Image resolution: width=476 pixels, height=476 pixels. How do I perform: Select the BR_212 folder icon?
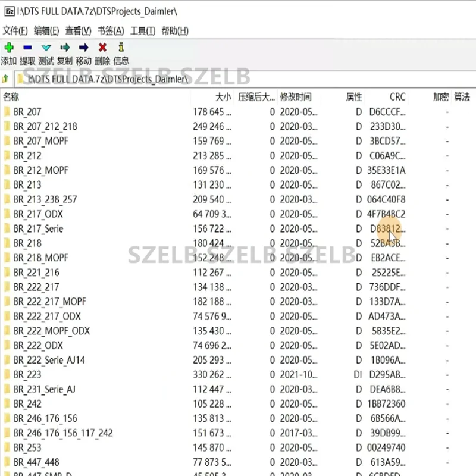coord(7,156)
